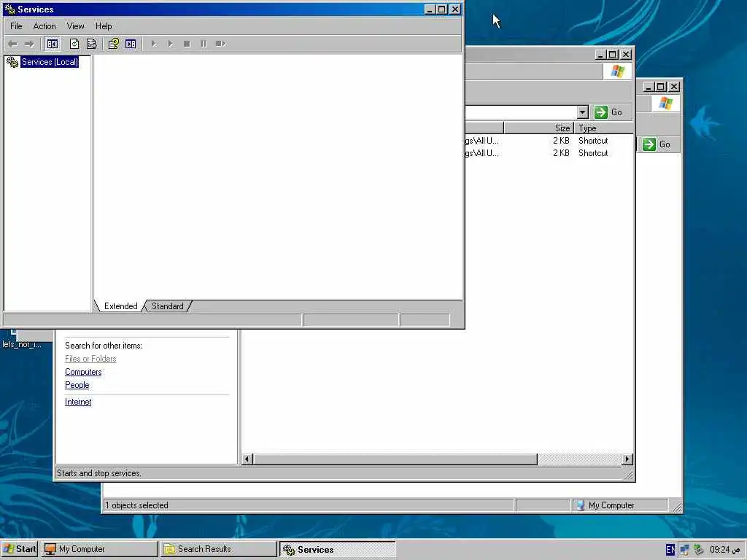Click the horizontal scrollbar left arrow
Image resolution: width=747 pixels, height=560 pixels.
[x=247, y=459]
